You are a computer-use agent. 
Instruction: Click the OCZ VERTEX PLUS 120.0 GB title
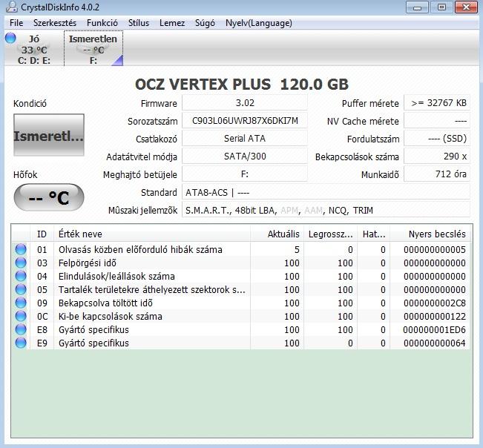coord(242,84)
